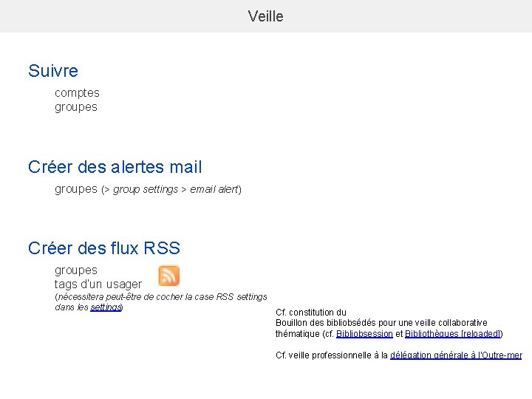The width and height of the screenshot is (532, 399).
Task: Click the Créer des alertes mail heading
Action: [115, 167]
